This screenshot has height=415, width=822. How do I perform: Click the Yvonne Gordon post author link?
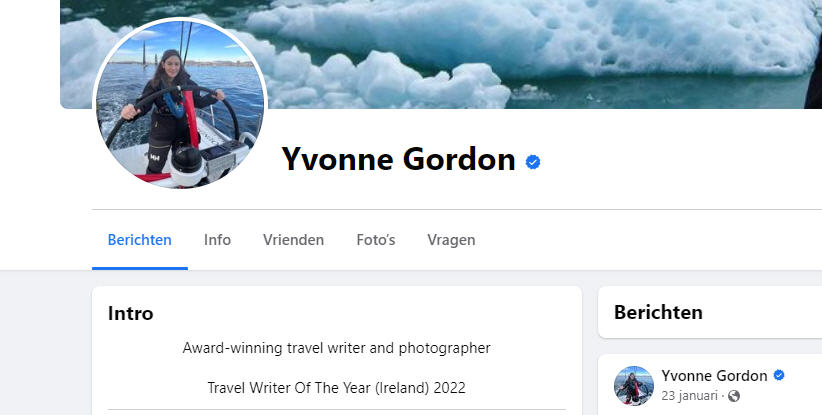714,376
